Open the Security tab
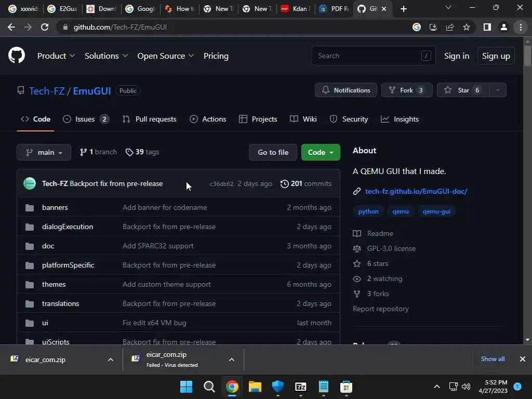This screenshot has height=399, width=532. pos(349,119)
